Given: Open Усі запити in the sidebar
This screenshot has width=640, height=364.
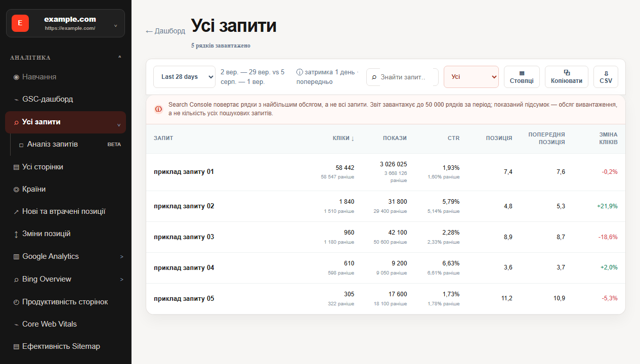Looking at the screenshot, I should 66,122.
